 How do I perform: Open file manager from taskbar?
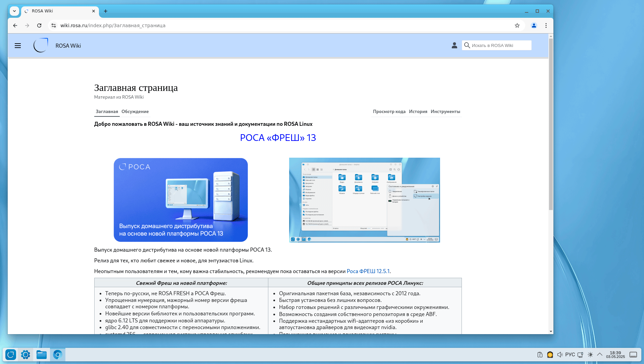42,355
